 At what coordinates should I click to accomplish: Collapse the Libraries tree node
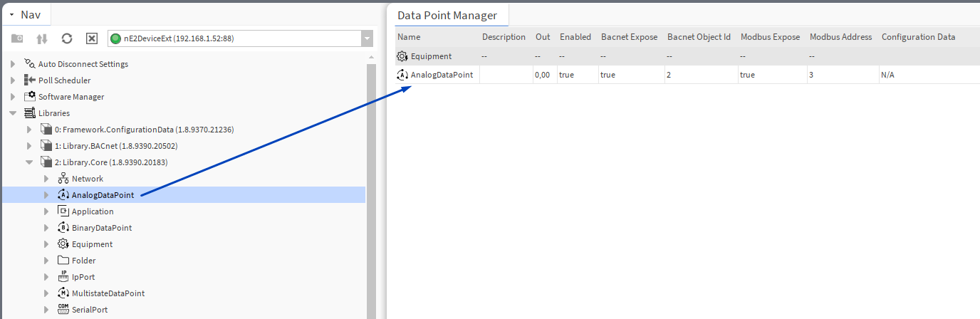point(13,113)
